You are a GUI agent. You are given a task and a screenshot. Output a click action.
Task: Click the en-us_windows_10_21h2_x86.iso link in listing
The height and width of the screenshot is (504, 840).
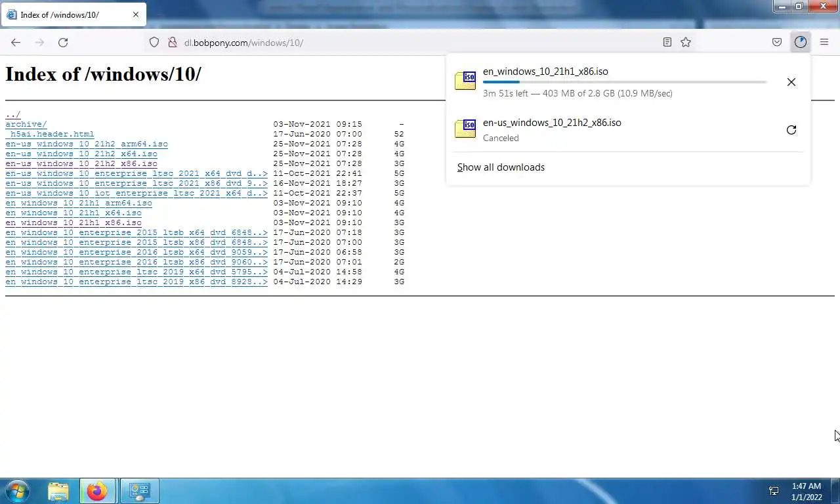[x=81, y=163]
